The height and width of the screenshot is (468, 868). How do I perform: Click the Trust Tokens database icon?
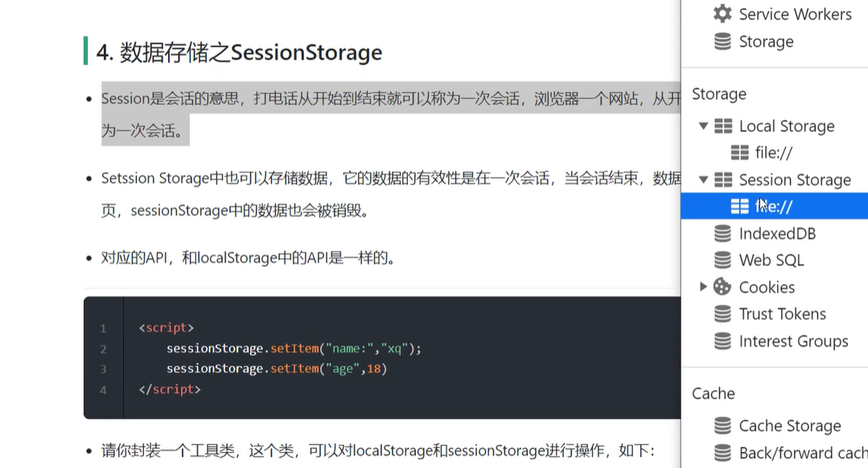(722, 314)
